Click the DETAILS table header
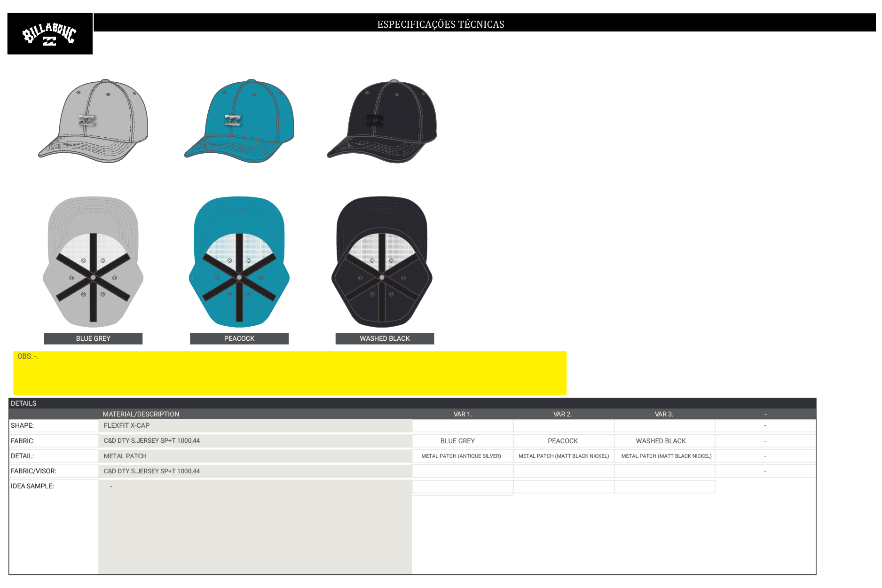This screenshot has width=882, height=588. coord(412,403)
